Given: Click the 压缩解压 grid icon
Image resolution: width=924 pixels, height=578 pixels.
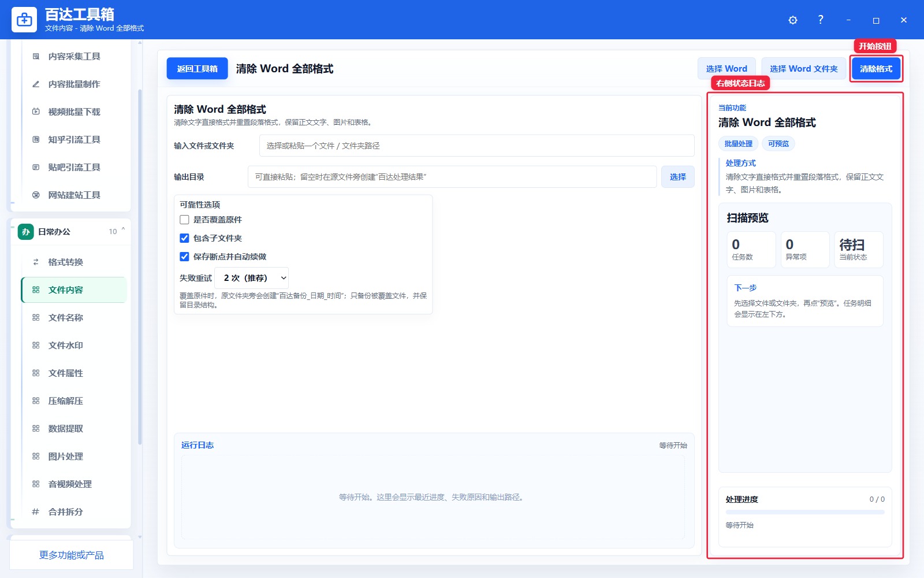Looking at the screenshot, I should point(36,401).
